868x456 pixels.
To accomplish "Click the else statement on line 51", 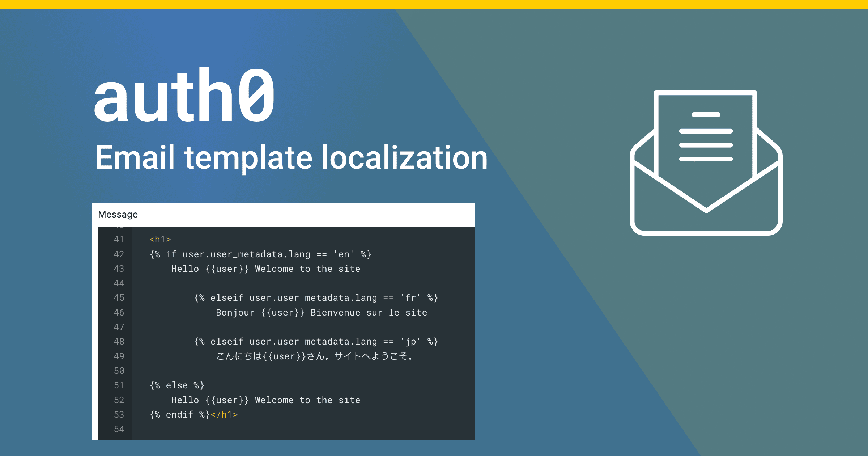I will [x=177, y=385].
